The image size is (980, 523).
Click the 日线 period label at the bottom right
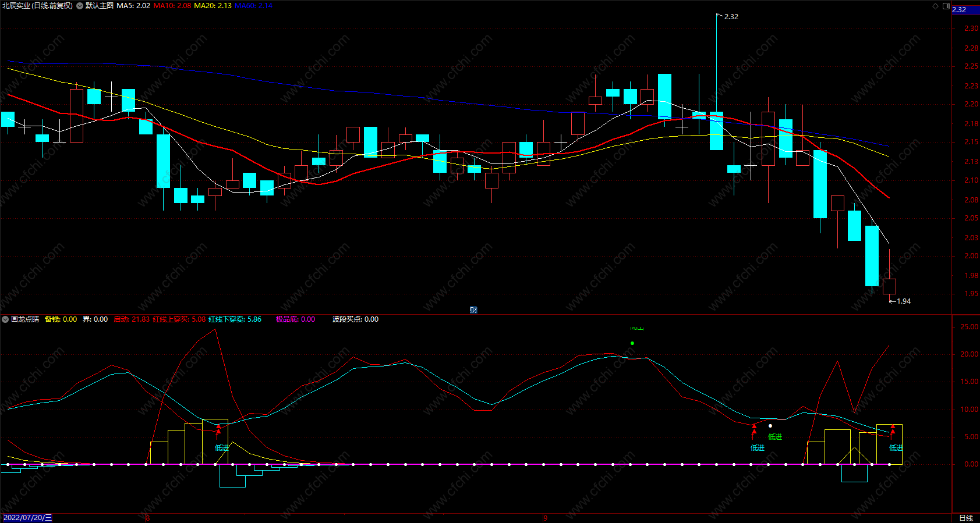pos(966,518)
